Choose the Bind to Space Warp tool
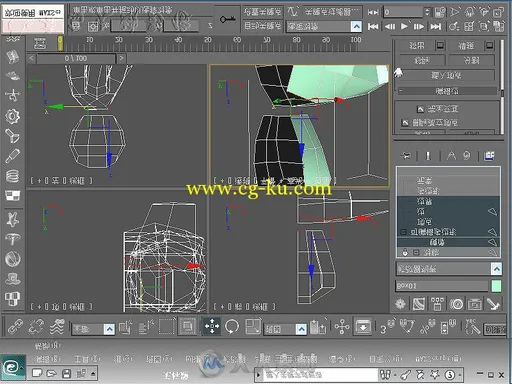Screen dimensions: 512x384 (x=57, y=327)
